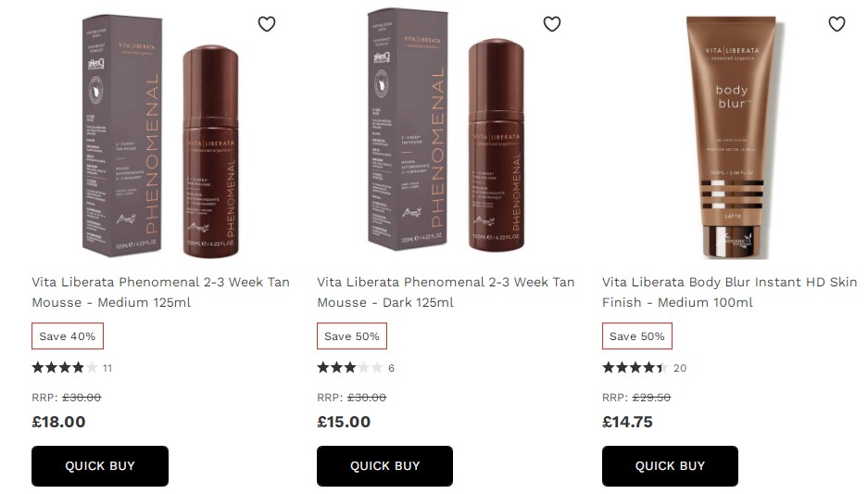The height and width of the screenshot is (494, 868).
Task: Click the Save 40% badge
Action: tap(68, 336)
